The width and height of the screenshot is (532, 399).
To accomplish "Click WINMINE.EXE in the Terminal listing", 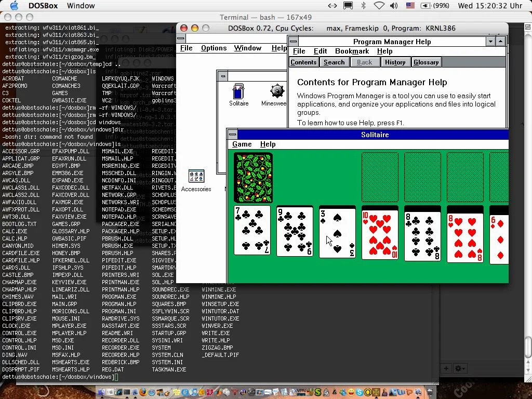I will (219, 289).
